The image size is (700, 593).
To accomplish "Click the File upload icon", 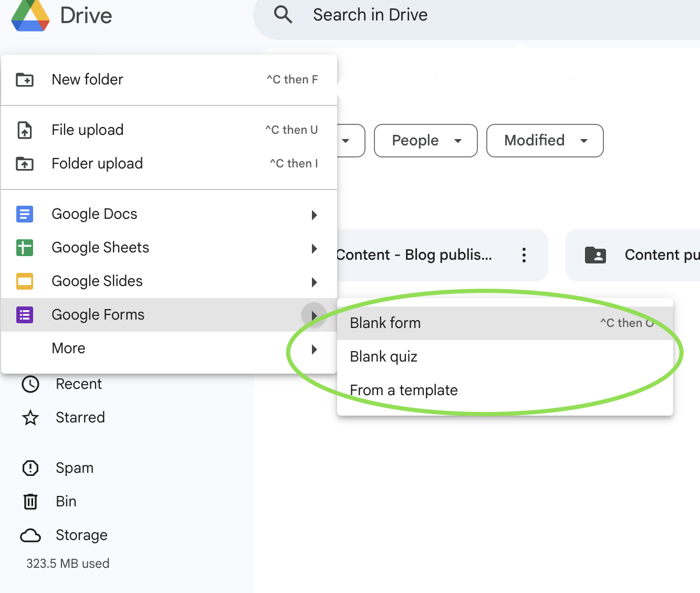I will (x=25, y=130).
